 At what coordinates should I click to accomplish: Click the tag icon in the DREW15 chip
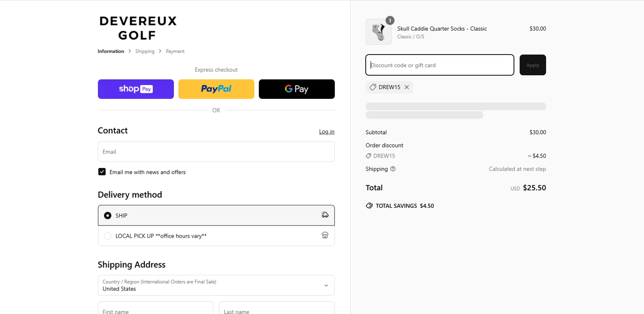373,87
